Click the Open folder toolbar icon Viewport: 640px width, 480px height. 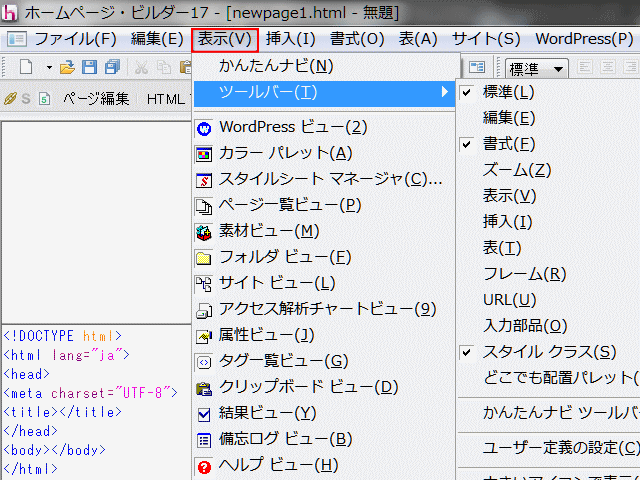point(67,67)
